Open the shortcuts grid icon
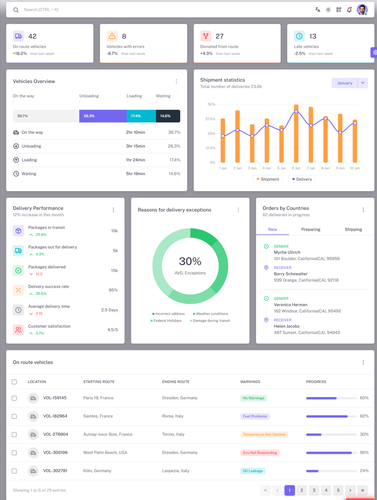 pos(339,10)
